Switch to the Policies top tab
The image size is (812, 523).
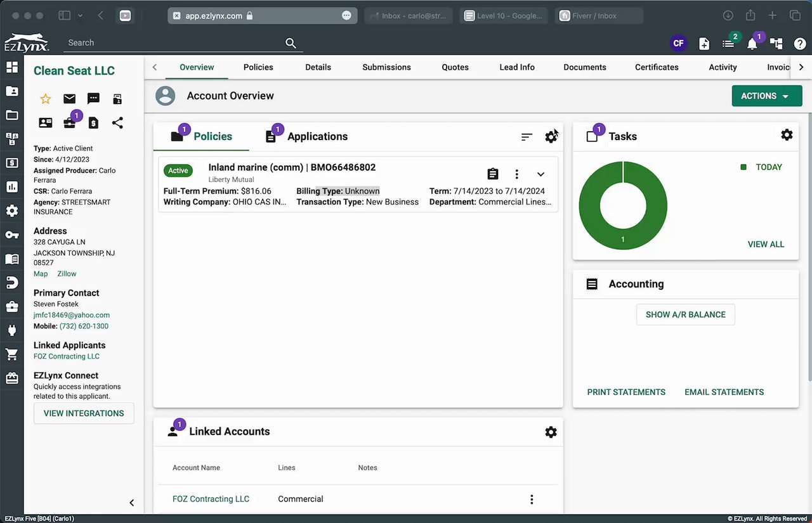tap(258, 67)
